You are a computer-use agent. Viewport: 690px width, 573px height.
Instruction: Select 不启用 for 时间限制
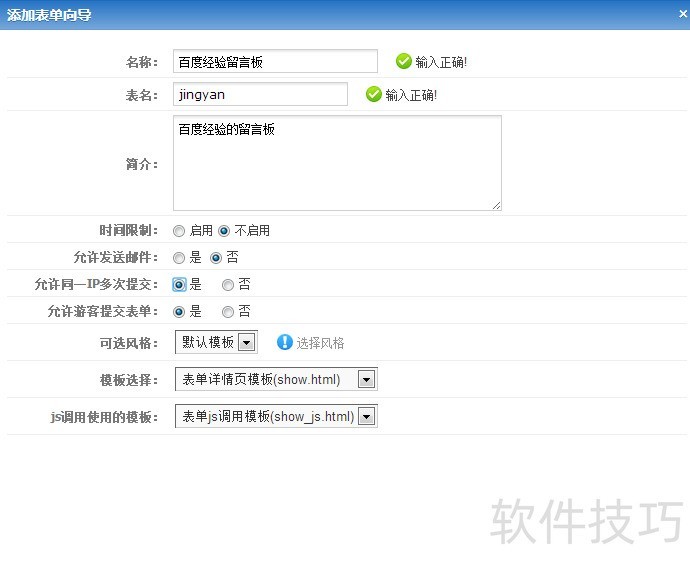[x=224, y=230]
